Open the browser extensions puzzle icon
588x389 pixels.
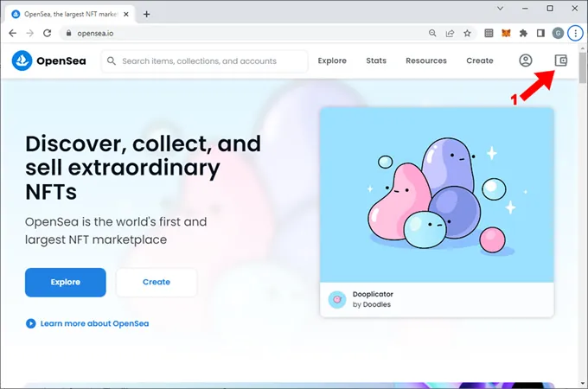click(x=523, y=33)
